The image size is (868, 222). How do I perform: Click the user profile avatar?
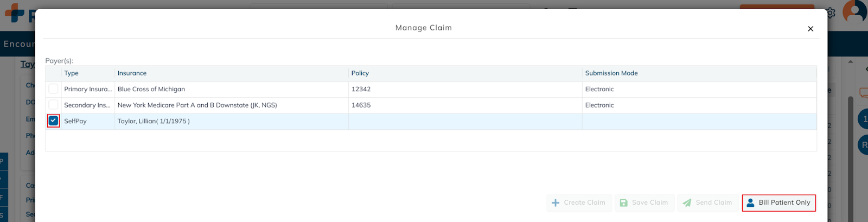(x=856, y=11)
